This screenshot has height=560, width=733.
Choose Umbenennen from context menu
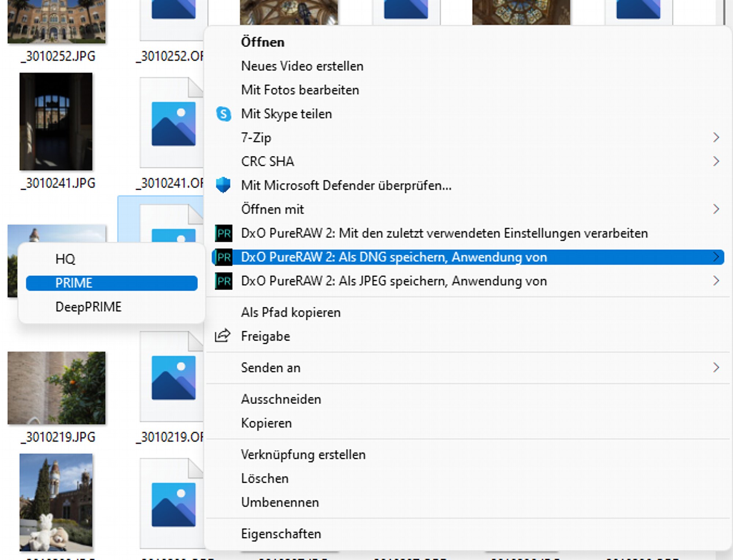click(280, 502)
